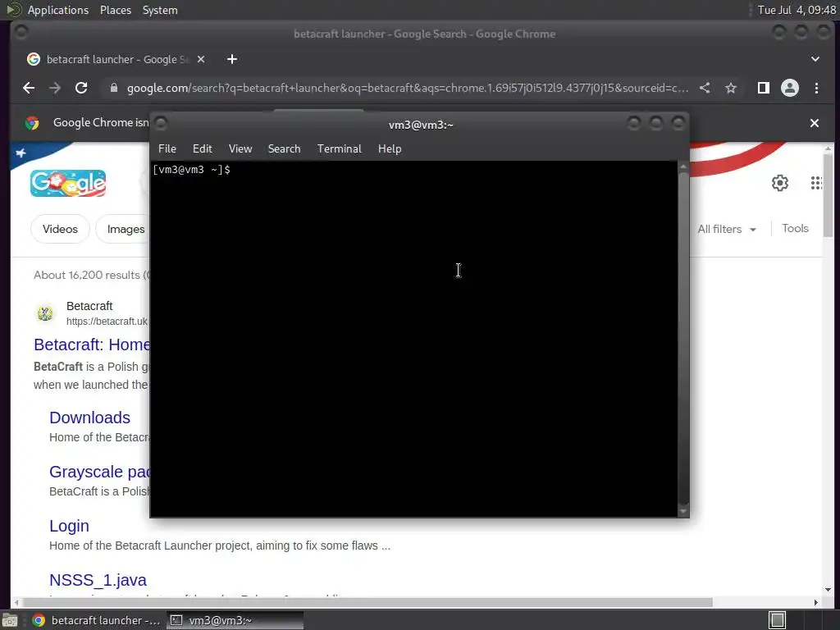Open the NSSS_1.java sitelink
This screenshot has height=630, width=840.
pyautogui.click(x=98, y=580)
